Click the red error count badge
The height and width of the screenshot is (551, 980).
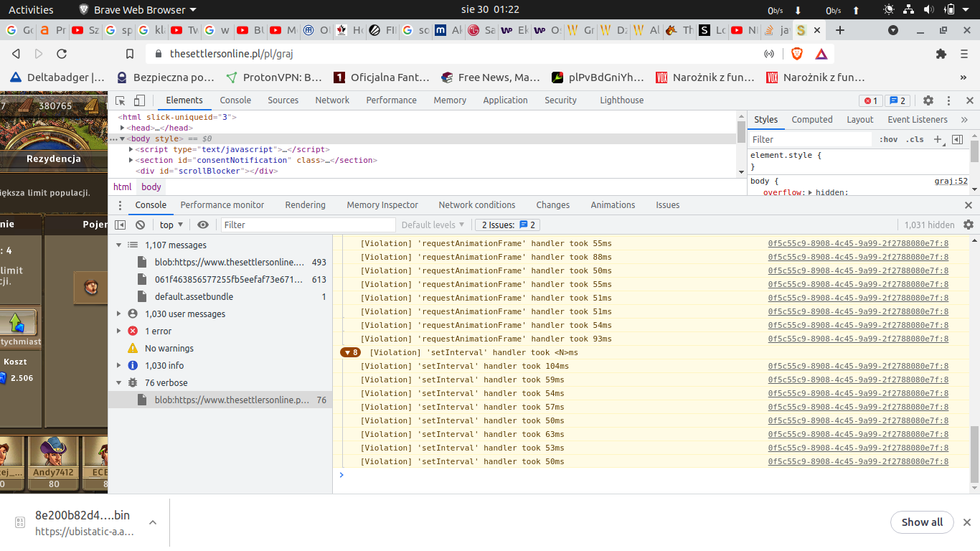[871, 100]
